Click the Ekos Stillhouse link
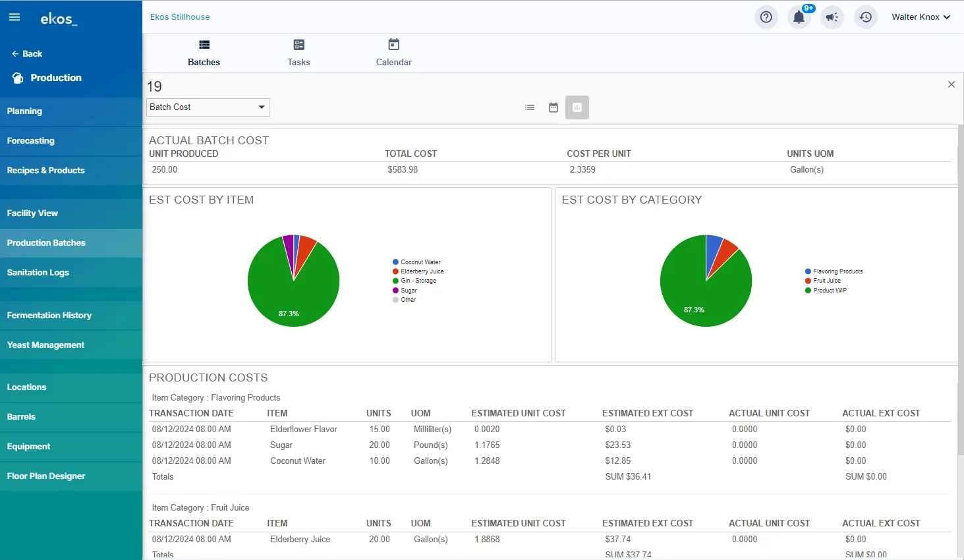The height and width of the screenshot is (560, 964). (x=180, y=17)
